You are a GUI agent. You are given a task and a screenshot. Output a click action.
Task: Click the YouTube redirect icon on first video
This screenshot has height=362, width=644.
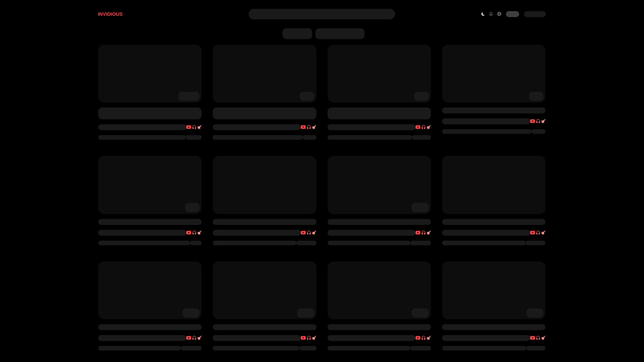pyautogui.click(x=188, y=127)
